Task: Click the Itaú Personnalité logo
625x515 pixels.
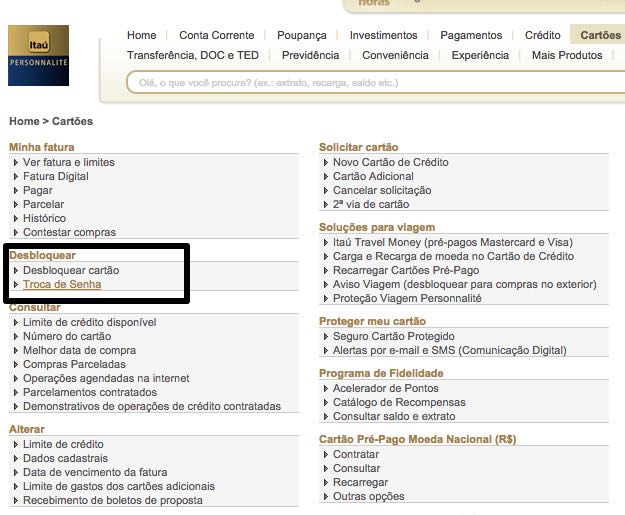Action: pyautogui.click(x=38, y=55)
